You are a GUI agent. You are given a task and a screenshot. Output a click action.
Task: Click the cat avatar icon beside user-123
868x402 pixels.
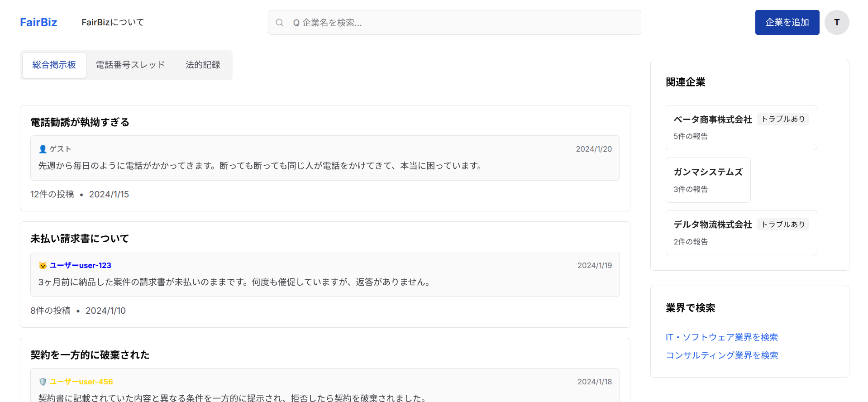[43, 265]
